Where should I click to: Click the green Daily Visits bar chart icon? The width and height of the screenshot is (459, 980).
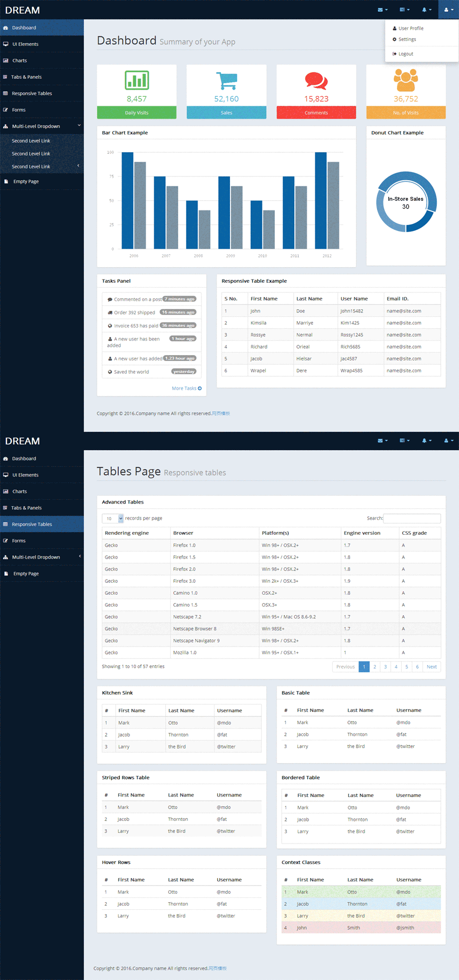click(x=137, y=80)
